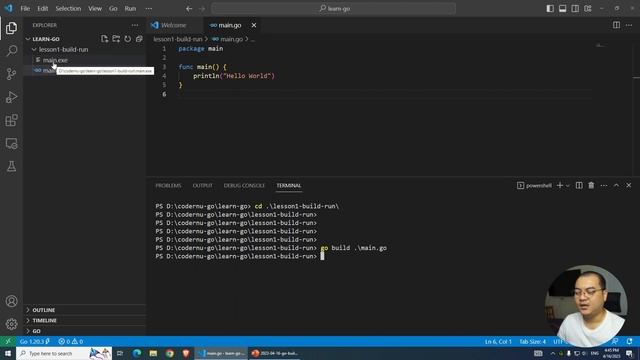This screenshot has width=640, height=360.
Task: Open Explorer views and more actions
Action: 135,25
